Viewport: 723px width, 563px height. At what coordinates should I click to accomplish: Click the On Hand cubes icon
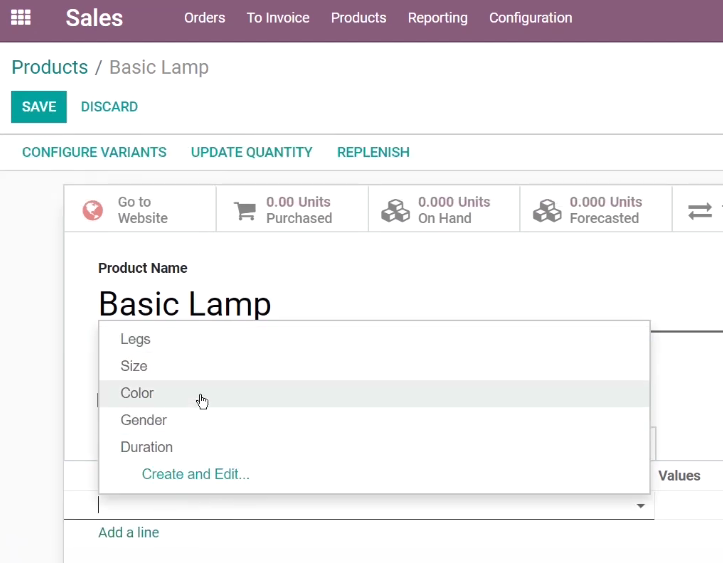point(395,210)
